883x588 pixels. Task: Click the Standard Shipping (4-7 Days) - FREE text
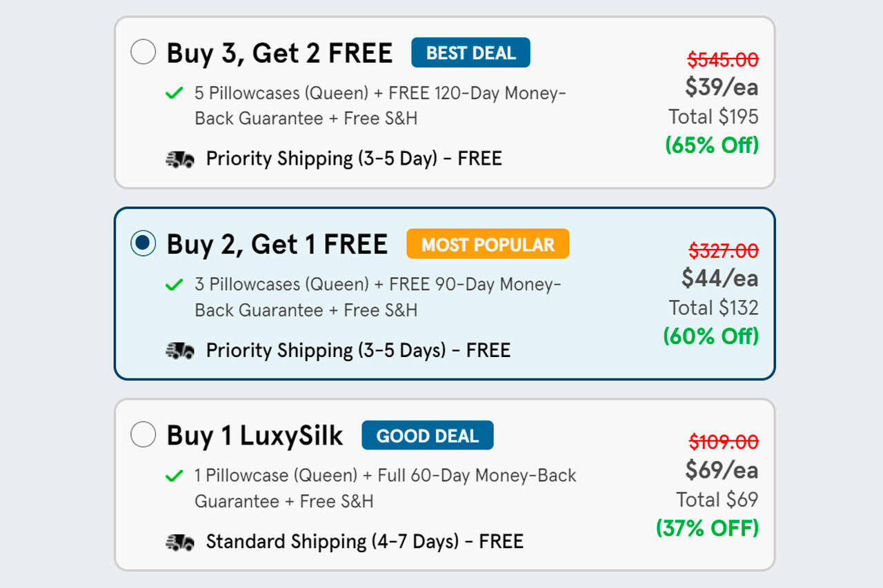coord(364,542)
